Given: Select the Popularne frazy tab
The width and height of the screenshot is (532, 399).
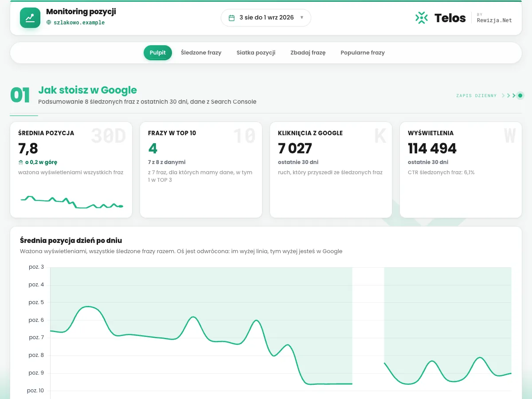Looking at the screenshot, I should [363, 53].
